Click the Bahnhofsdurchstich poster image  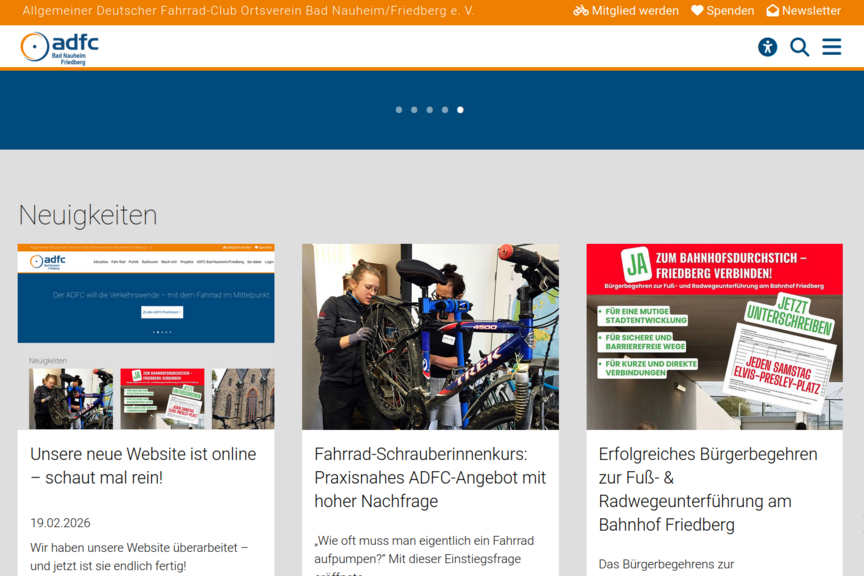(x=714, y=337)
